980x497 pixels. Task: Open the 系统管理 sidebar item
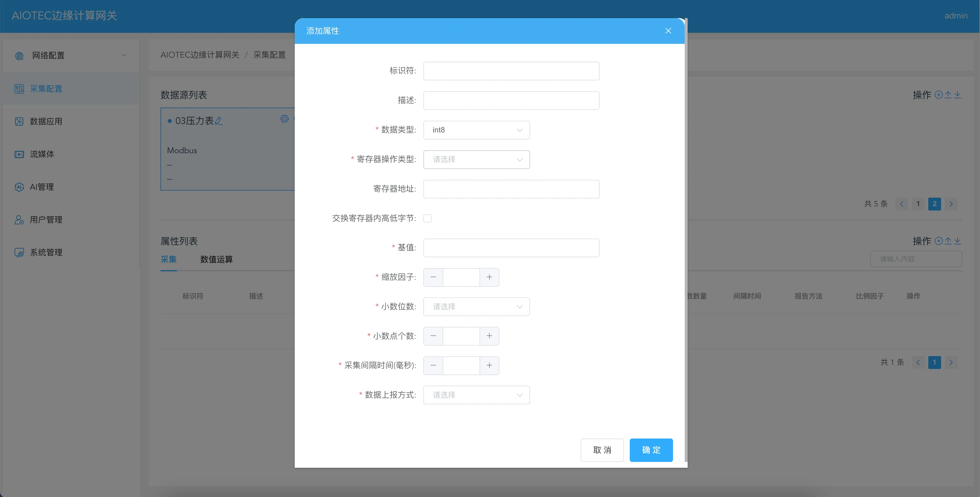pyautogui.click(x=46, y=252)
